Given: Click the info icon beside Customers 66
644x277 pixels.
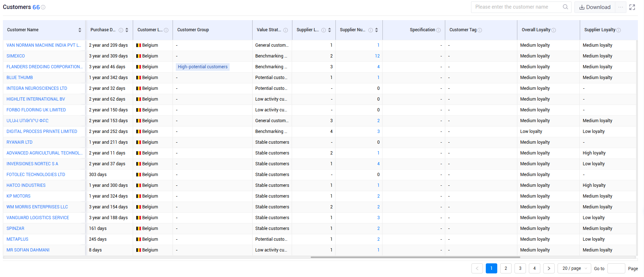Looking at the screenshot, I should pos(43,7).
